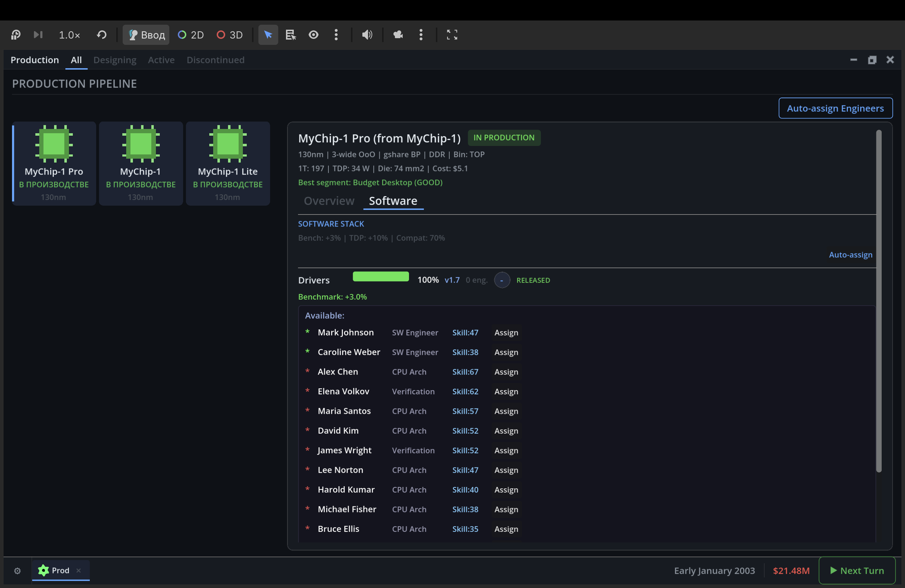The width and height of the screenshot is (905, 588).
Task: Switch to the Discontinued tab
Action: pos(215,60)
